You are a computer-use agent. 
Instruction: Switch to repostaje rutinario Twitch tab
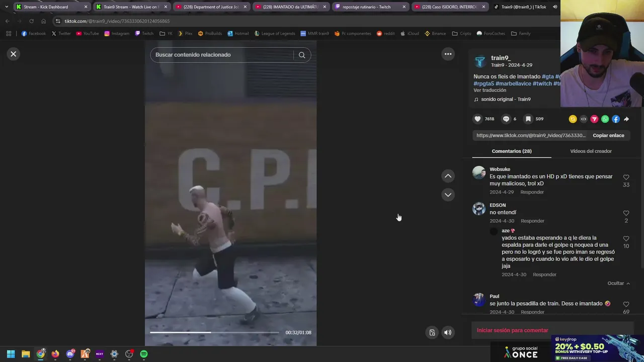pos(369,7)
